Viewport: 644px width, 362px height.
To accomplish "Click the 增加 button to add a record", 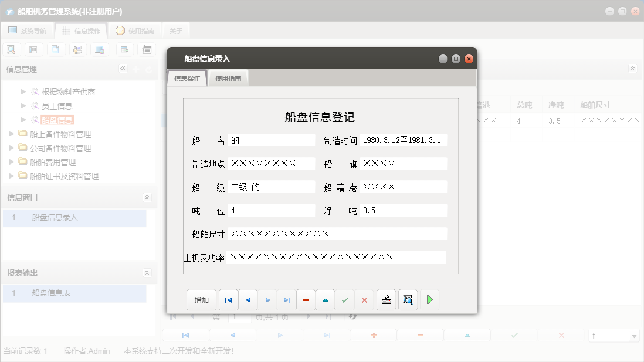I will click(x=201, y=299).
